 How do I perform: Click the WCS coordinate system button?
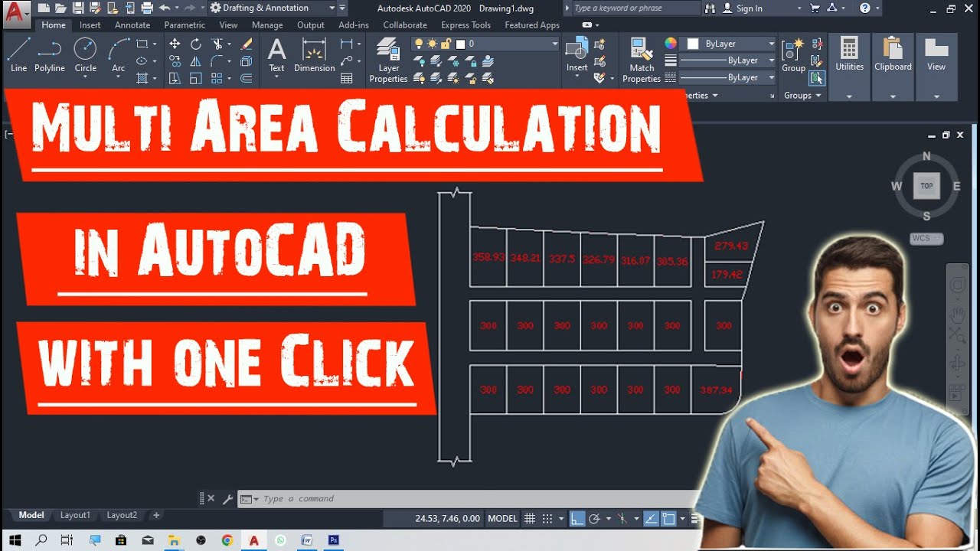[x=926, y=238]
